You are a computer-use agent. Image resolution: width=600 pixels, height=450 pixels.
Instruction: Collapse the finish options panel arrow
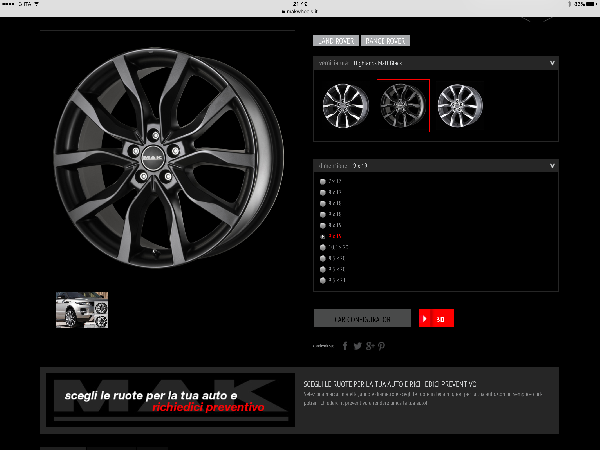click(x=552, y=63)
